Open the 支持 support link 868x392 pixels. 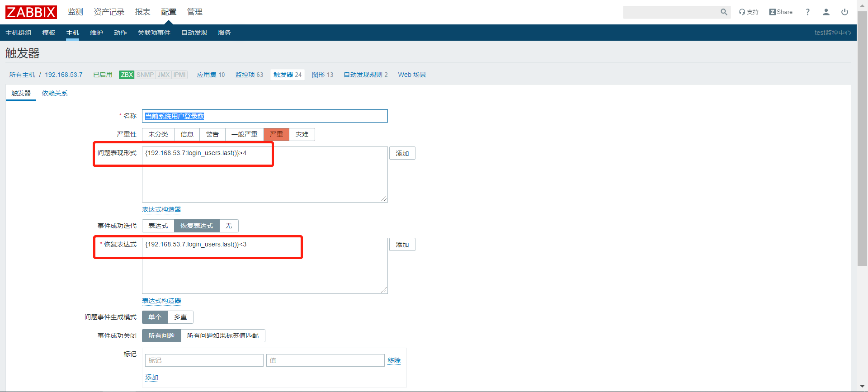coord(749,12)
